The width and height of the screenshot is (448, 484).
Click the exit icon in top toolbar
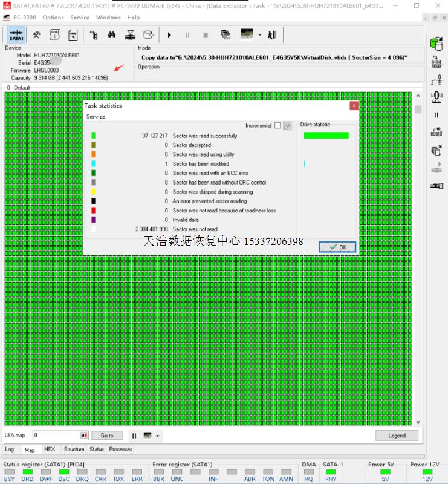(272, 35)
